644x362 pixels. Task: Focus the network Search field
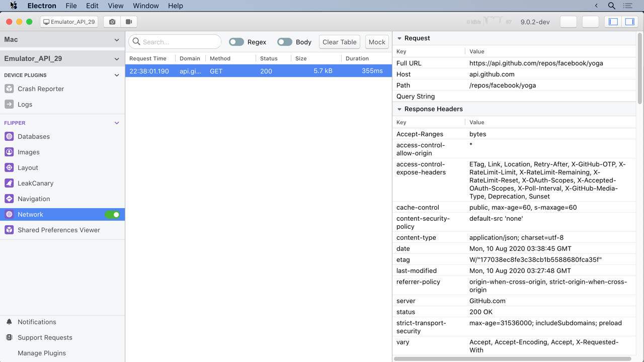click(175, 42)
